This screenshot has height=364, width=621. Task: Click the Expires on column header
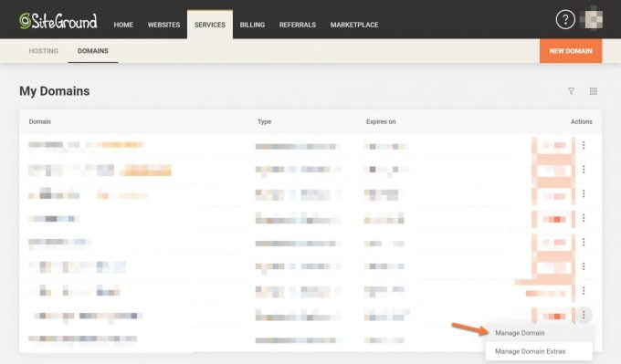click(381, 122)
